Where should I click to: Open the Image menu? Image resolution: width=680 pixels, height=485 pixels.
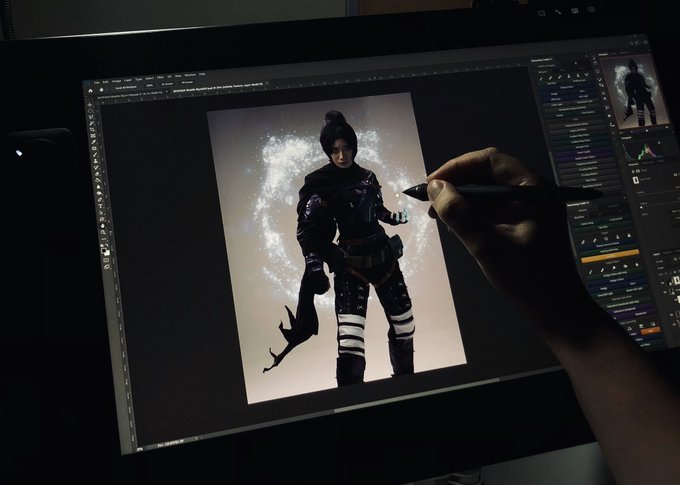click(117, 81)
